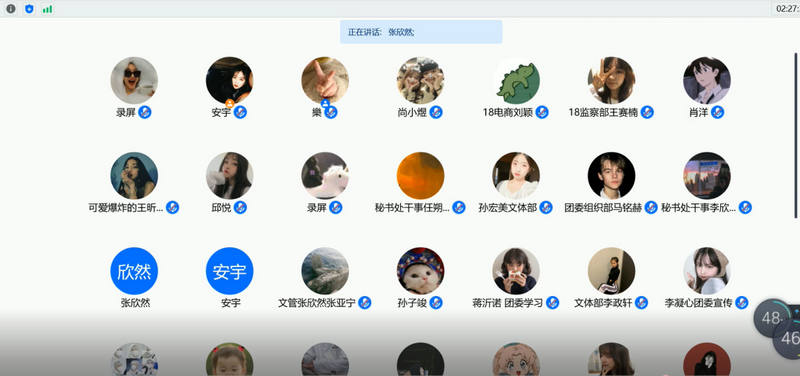Open avatar of 文体部李政轩
Viewport: 800px width, 376px height.
[611, 271]
